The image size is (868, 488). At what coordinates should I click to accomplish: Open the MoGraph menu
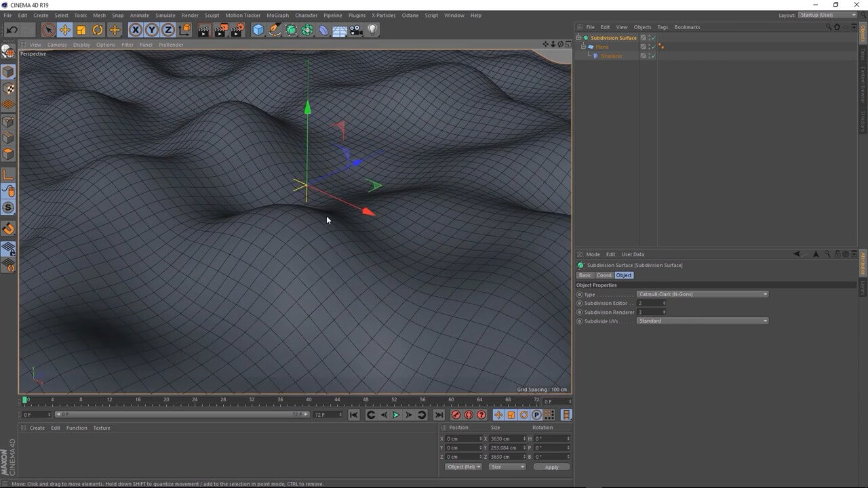[277, 15]
